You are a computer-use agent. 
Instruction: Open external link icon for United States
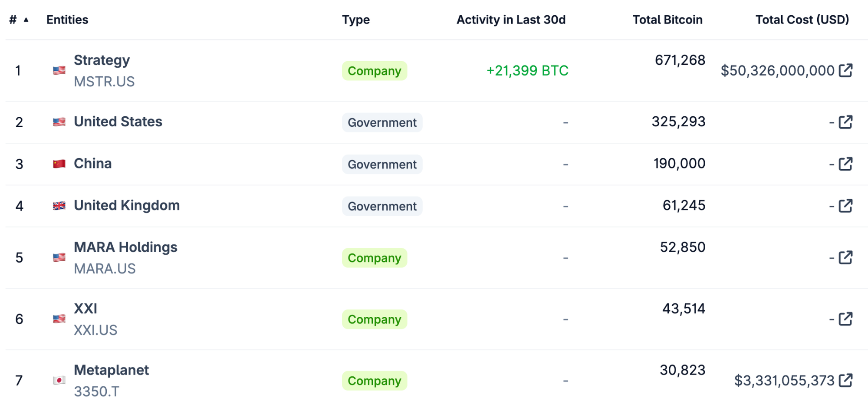(x=845, y=122)
